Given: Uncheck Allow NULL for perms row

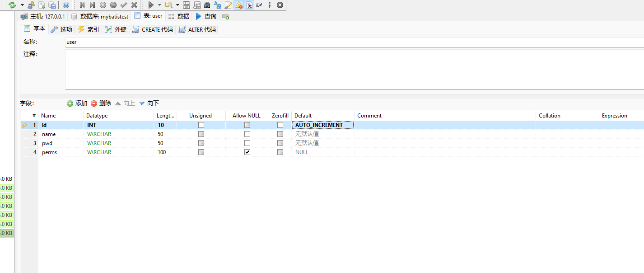Looking at the screenshot, I should tap(247, 152).
